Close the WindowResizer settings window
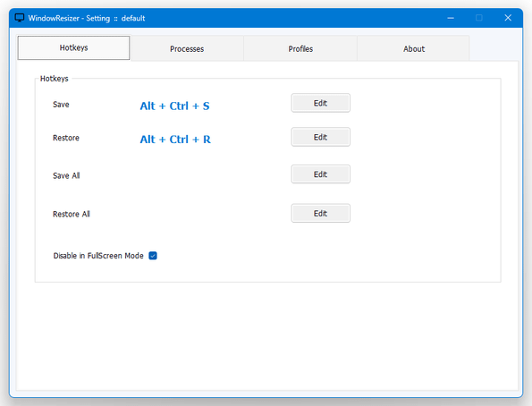Screen dimensions: 532x406 (508, 18)
